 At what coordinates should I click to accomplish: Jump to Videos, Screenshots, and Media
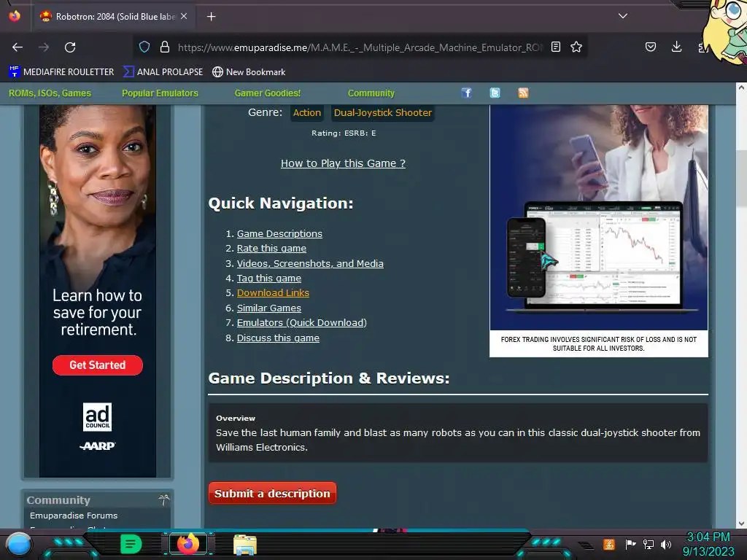310,264
